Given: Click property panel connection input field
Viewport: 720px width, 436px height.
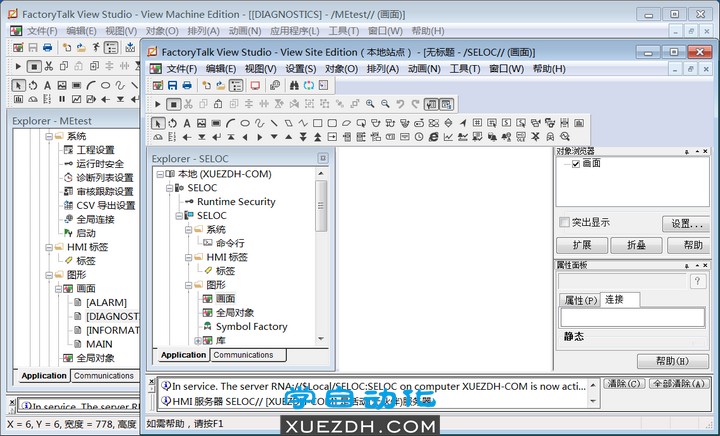Looking at the screenshot, I should [x=632, y=317].
